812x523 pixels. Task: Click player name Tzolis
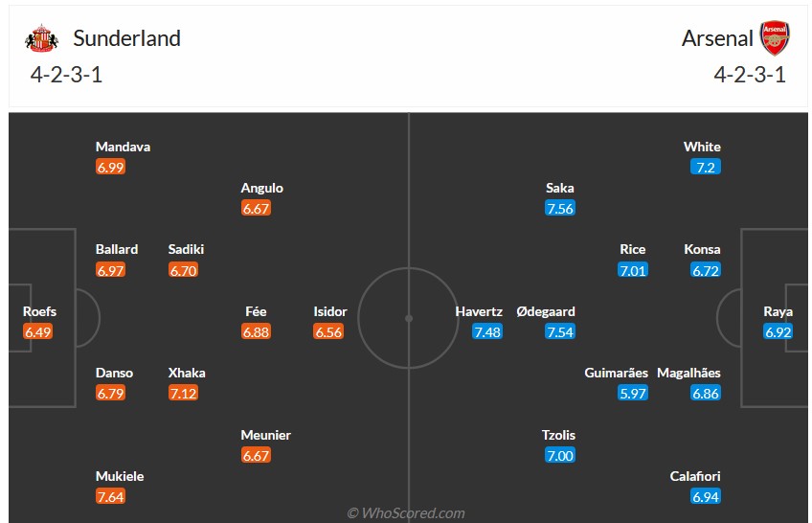click(x=558, y=435)
